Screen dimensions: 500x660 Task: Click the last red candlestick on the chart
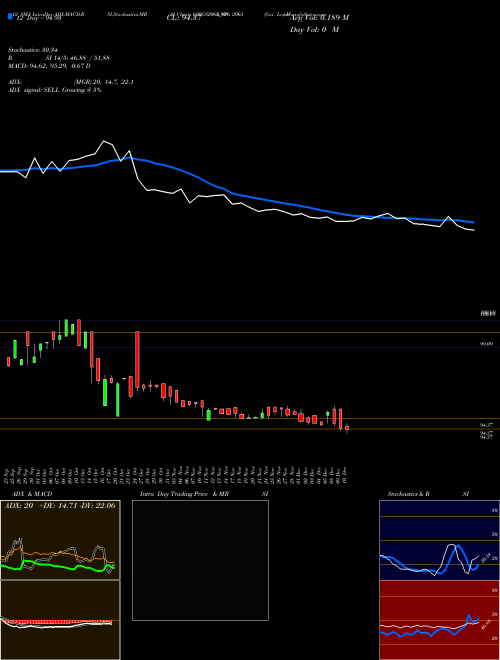pos(347,428)
